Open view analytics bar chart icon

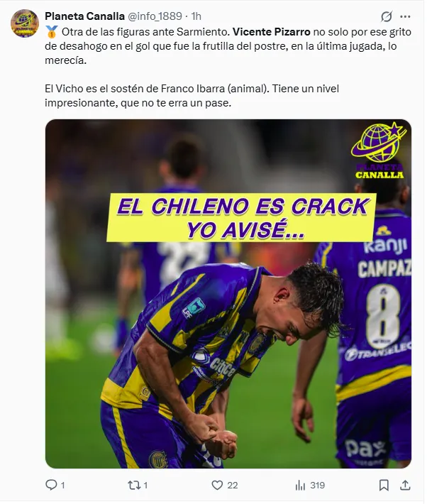coord(300,486)
